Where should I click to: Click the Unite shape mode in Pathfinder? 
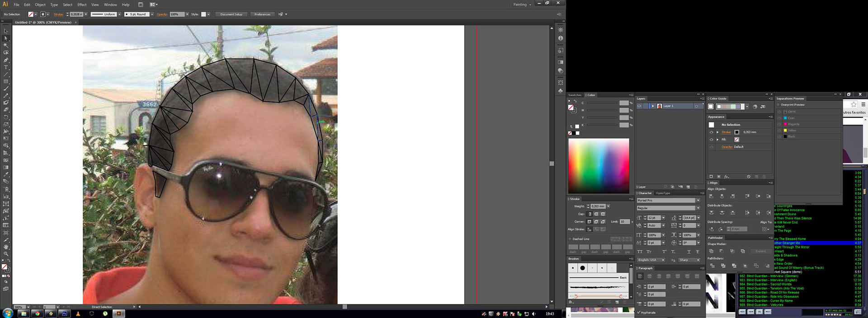click(x=711, y=251)
